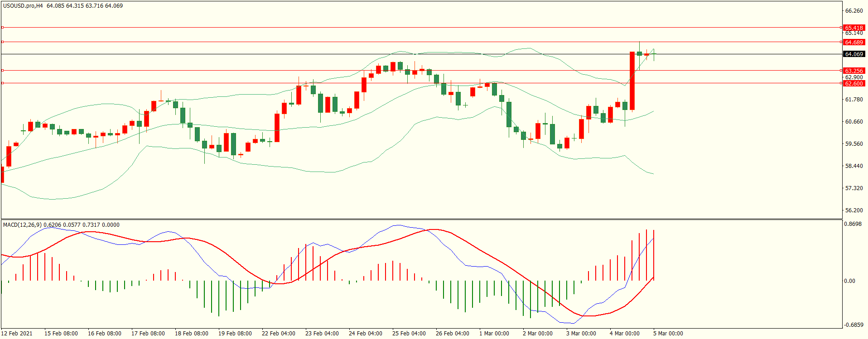Viewport: 868px width, 339px height.
Task: Select the tall red breakout candle on 4 Mar
Action: 632,81
